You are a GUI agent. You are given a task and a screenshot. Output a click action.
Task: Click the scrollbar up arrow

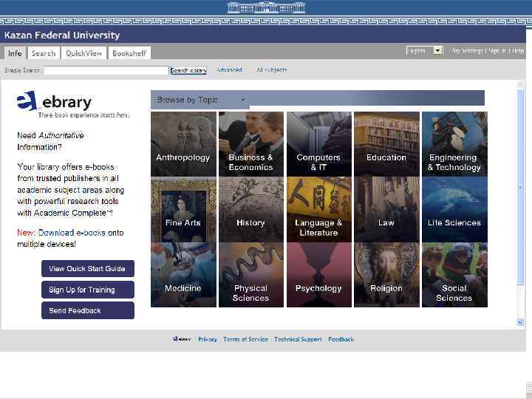[x=520, y=85]
